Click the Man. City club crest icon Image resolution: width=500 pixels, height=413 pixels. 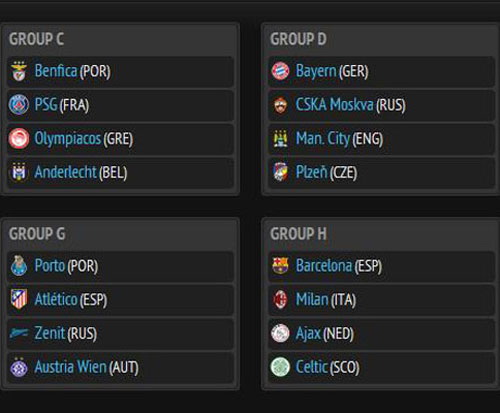click(x=280, y=139)
